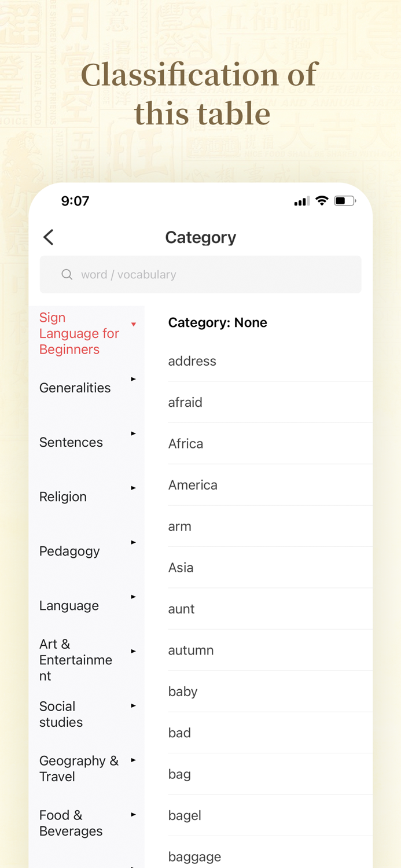
Task: Select the Language category
Action: pyautogui.click(x=69, y=605)
